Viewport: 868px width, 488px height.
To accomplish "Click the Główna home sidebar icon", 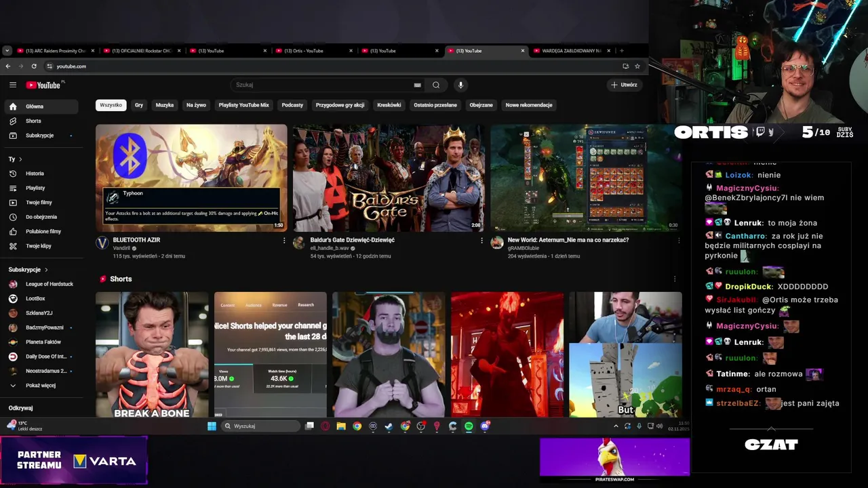I will [x=13, y=106].
